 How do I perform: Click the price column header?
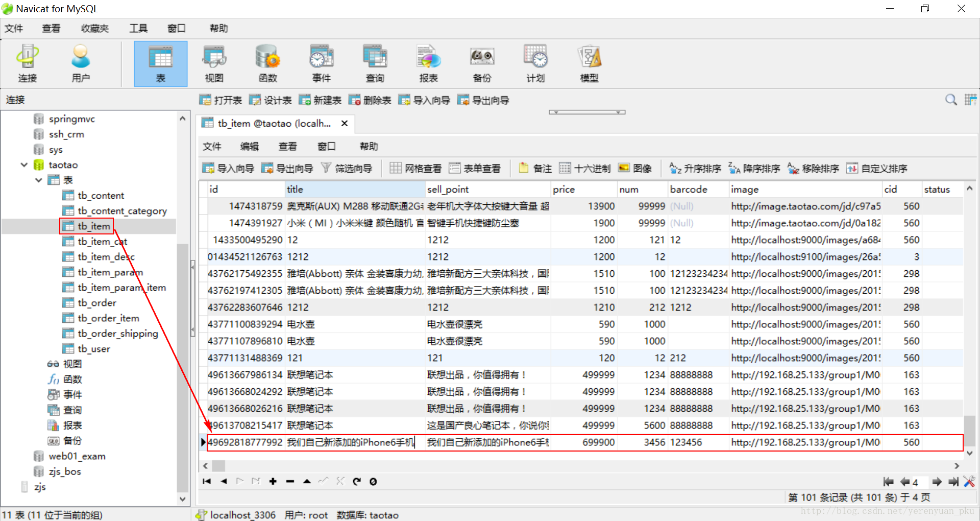tap(583, 189)
